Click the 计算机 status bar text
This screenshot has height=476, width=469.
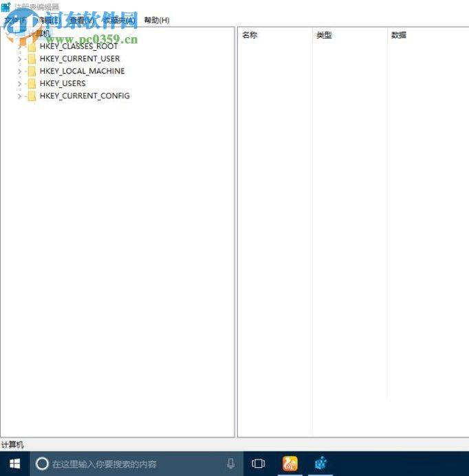pyautogui.click(x=12, y=445)
